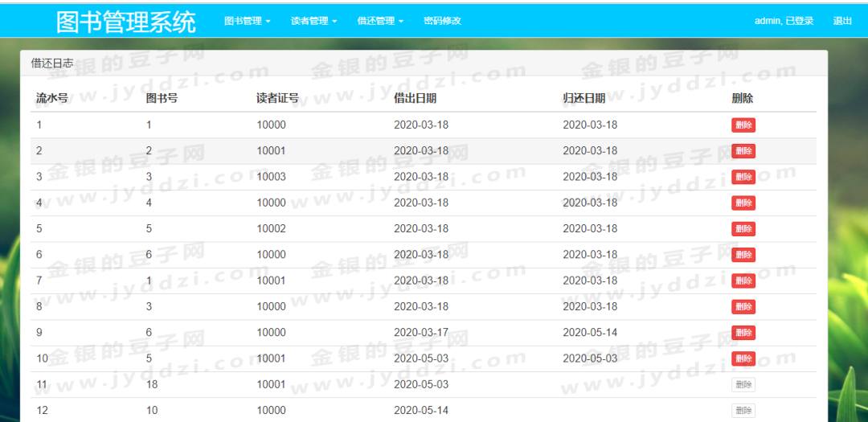Click the 图书管理系统 site title
The height and width of the screenshot is (422, 868).
click(x=126, y=23)
